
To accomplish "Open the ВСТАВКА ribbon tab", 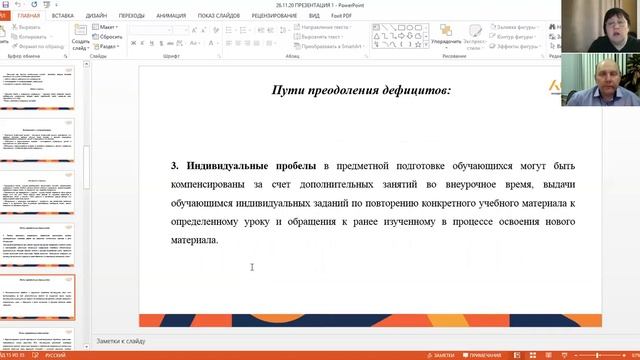I will [63, 16].
